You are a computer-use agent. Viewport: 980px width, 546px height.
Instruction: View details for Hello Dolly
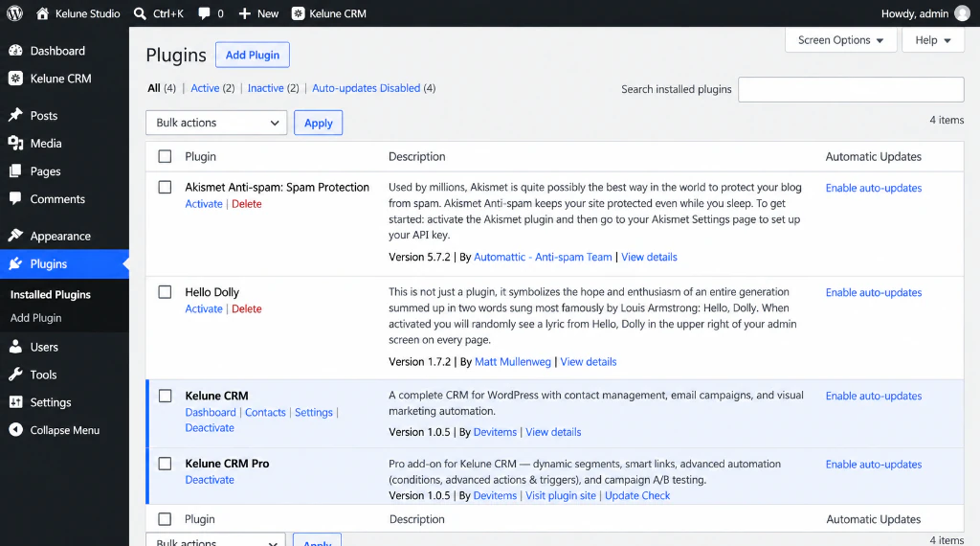click(589, 361)
